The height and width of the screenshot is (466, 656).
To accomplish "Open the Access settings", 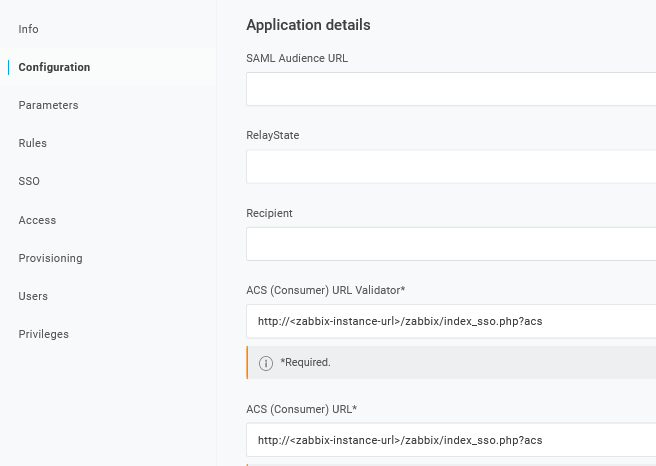I will point(37,220).
